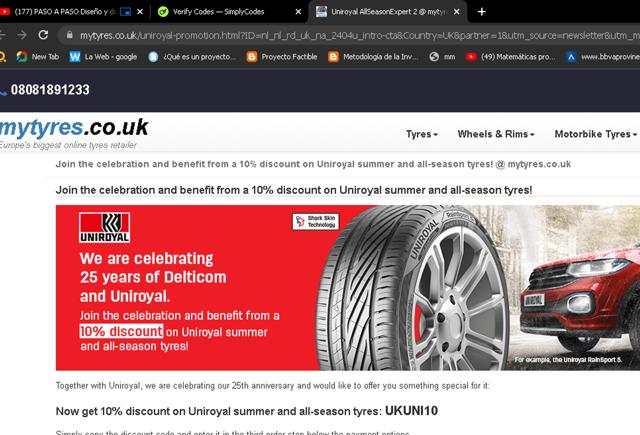Image resolution: width=640 pixels, height=435 pixels.
Task: Click 'We are celebrating 25 years' banner text
Action: point(153,277)
